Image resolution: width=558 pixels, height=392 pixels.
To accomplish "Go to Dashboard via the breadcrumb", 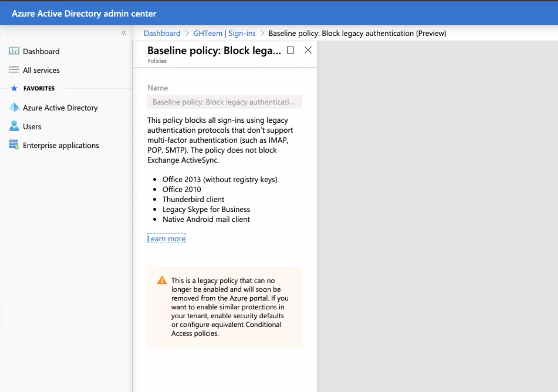I will 162,33.
